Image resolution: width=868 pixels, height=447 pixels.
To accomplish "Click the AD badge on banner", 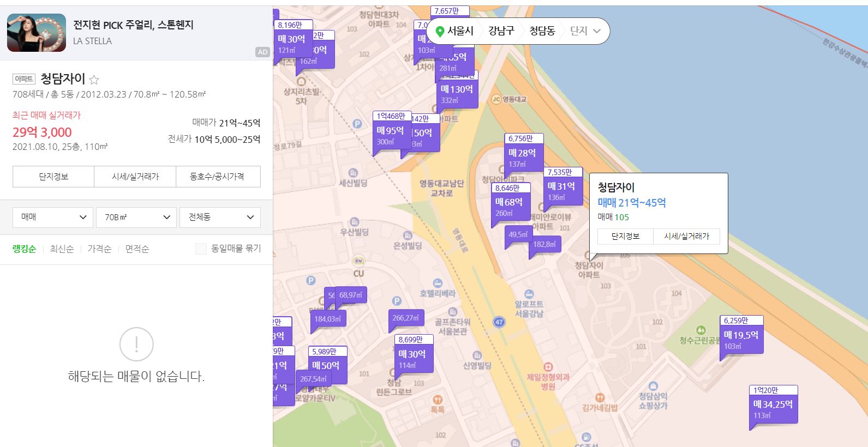I will pyautogui.click(x=262, y=52).
